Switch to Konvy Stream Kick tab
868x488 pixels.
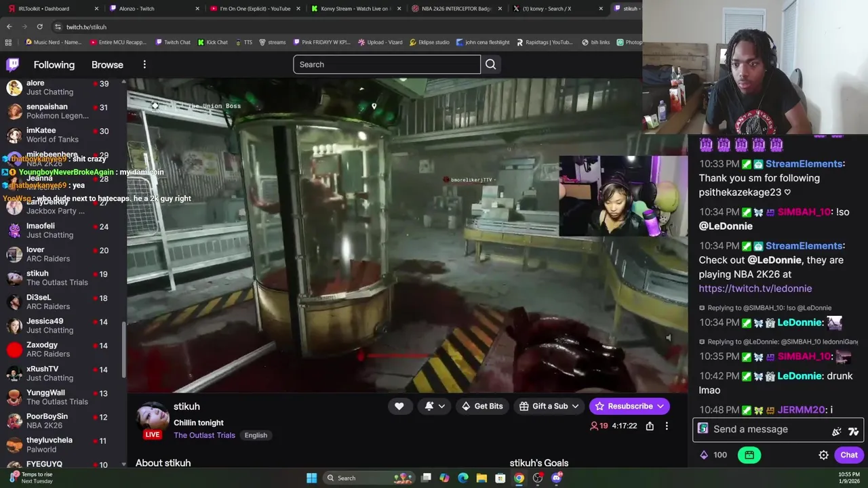(356, 9)
